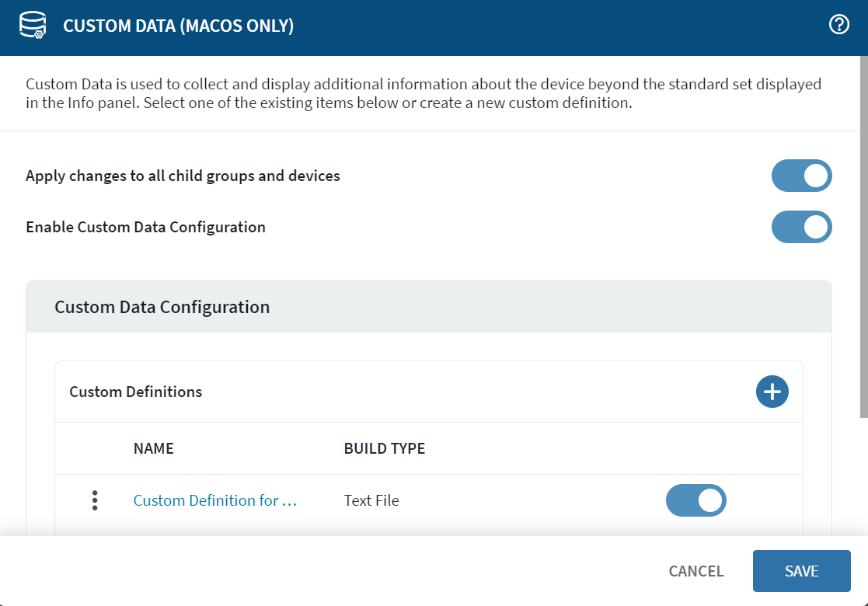
Task: Add a new custom definition with plus icon
Action: point(772,392)
